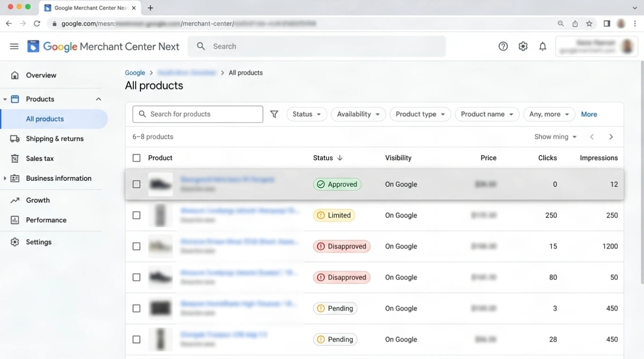
Task: Open the Any, more filter dropdown
Action: [549, 114]
